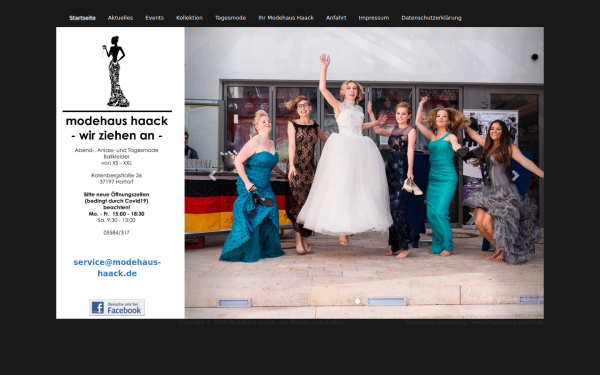600x375 pixels.
Task: Open Ihr Modehaus Haack page
Action: (x=286, y=18)
